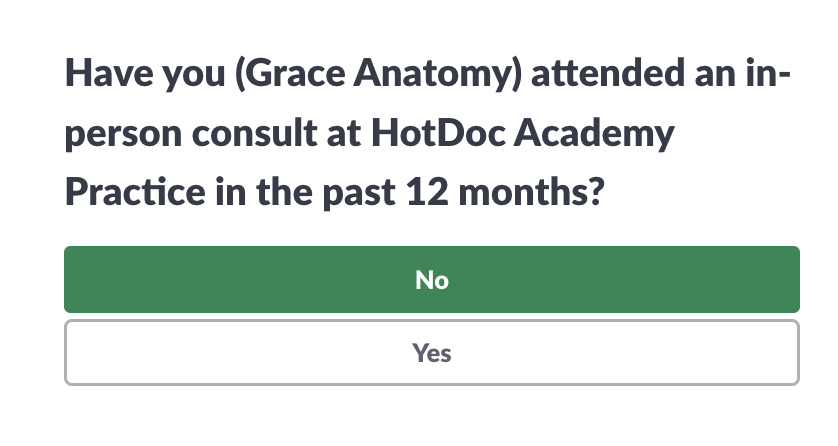Select Yes for attended consult
838x446 pixels.
[432, 353]
